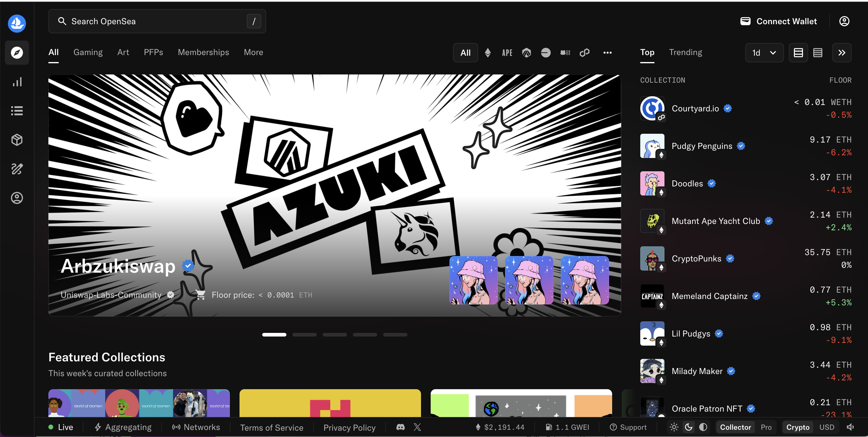Select light theme sun icon
The height and width of the screenshot is (437, 868).
click(674, 427)
